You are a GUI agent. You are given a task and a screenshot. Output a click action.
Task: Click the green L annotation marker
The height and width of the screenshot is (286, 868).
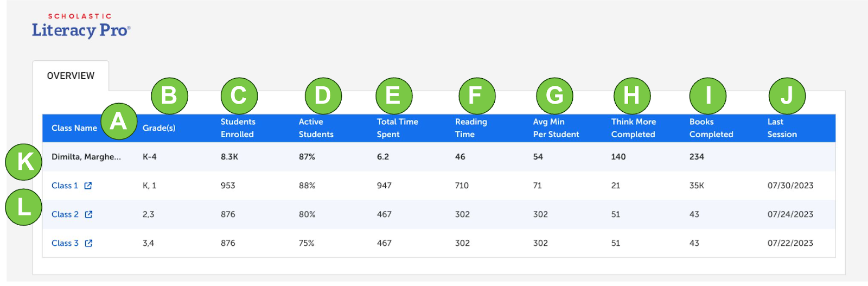tap(24, 207)
